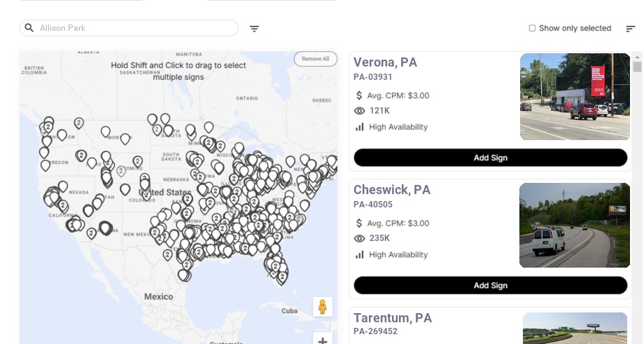This screenshot has height=344, width=644.
Task: Open the Cheswick, PA highway photo
Action: (575, 225)
